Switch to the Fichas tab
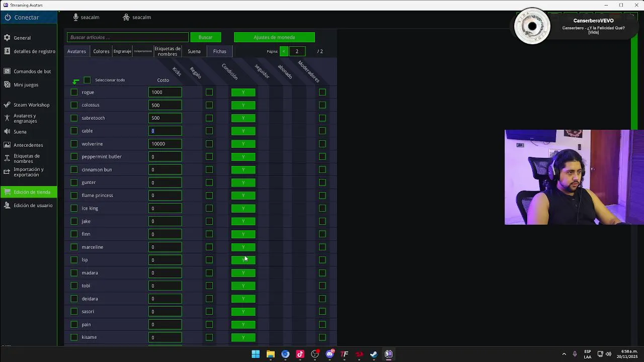The width and height of the screenshot is (644, 362). pyautogui.click(x=220, y=51)
